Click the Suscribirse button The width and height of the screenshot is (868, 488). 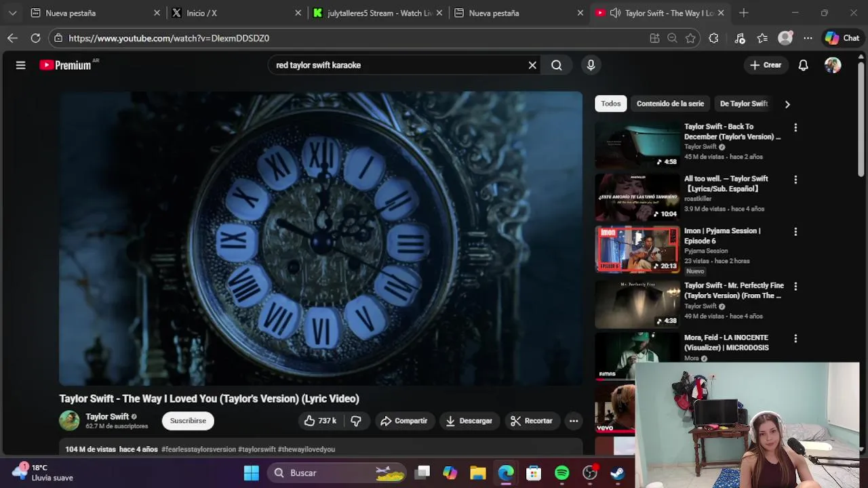pyautogui.click(x=188, y=421)
